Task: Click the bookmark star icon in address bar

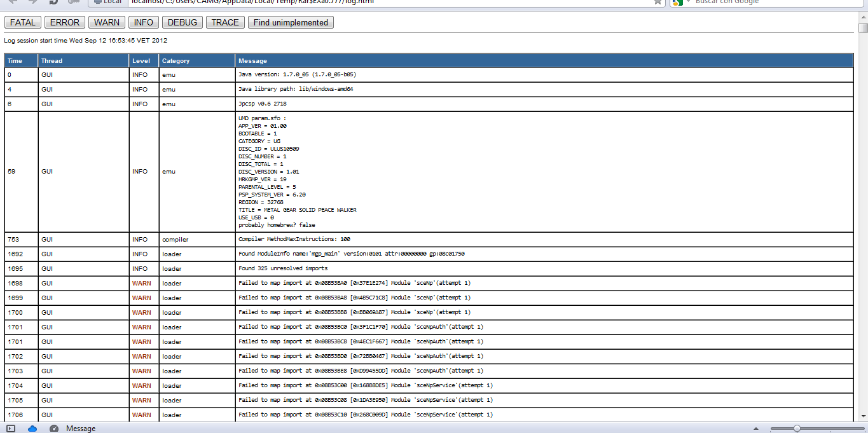Action: (x=658, y=2)
